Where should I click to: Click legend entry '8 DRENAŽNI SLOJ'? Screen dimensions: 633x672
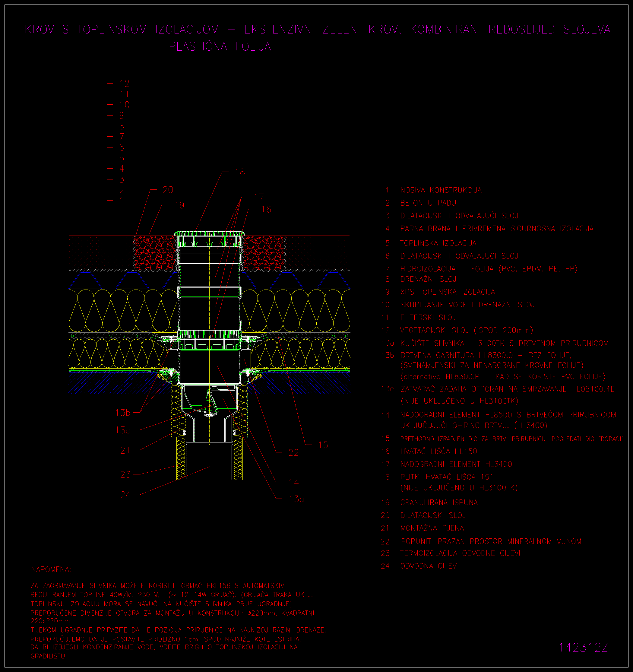421,279
